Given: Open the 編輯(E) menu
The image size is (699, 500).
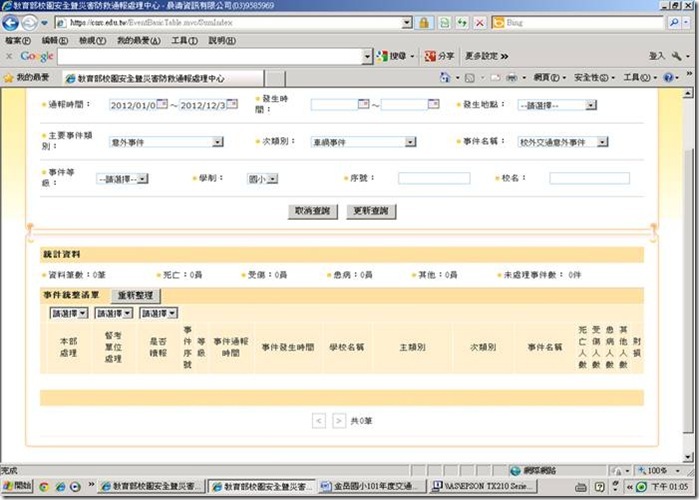Looking at the screenshot, I should (x=55, y=41).
